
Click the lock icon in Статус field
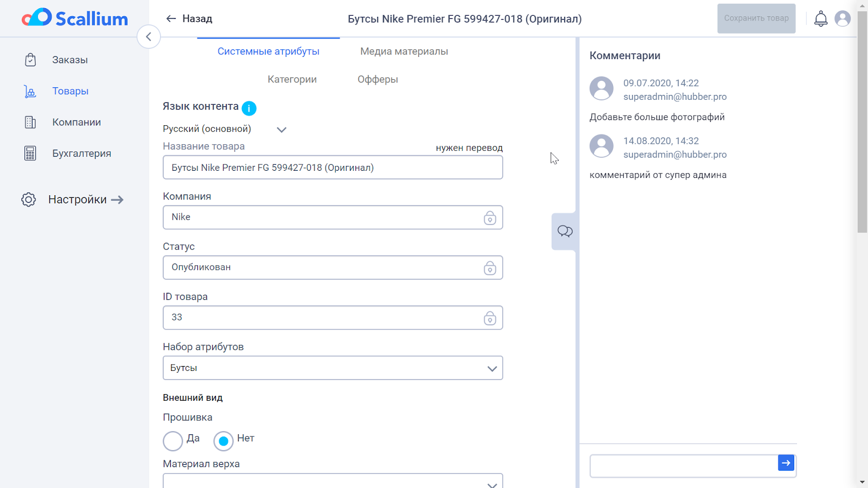point(490,268)
